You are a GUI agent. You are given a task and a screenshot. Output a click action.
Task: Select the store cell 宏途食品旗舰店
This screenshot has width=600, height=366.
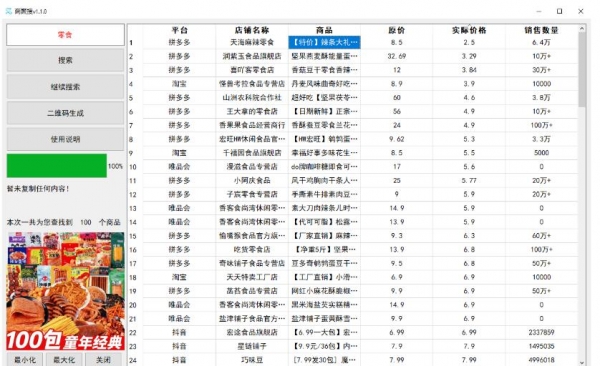[252, 332]
